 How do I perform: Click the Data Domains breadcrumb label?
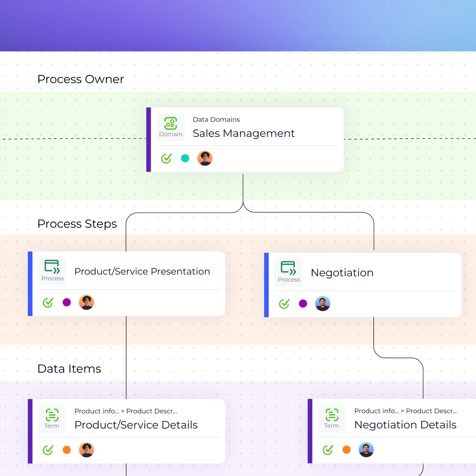216,119
